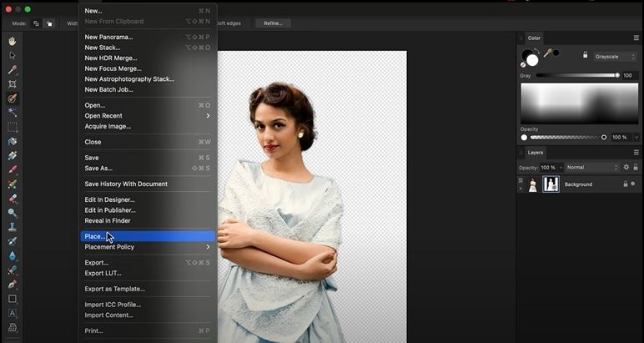Image resolution: width=644 pixels, height=343 pixels.
Task: Select the Blur droplet tool
Action: (x=13, y=255)
